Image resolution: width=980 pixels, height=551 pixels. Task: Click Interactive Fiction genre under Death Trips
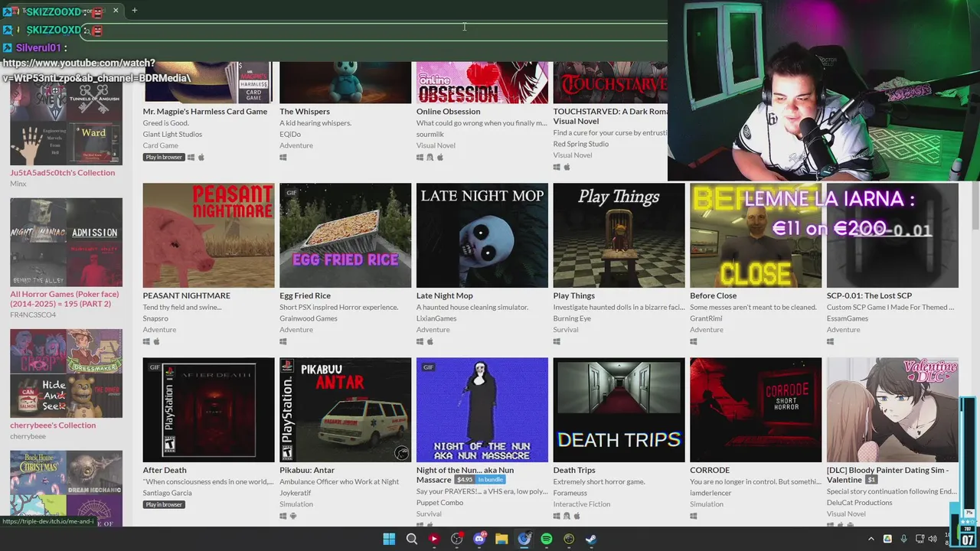582,504
